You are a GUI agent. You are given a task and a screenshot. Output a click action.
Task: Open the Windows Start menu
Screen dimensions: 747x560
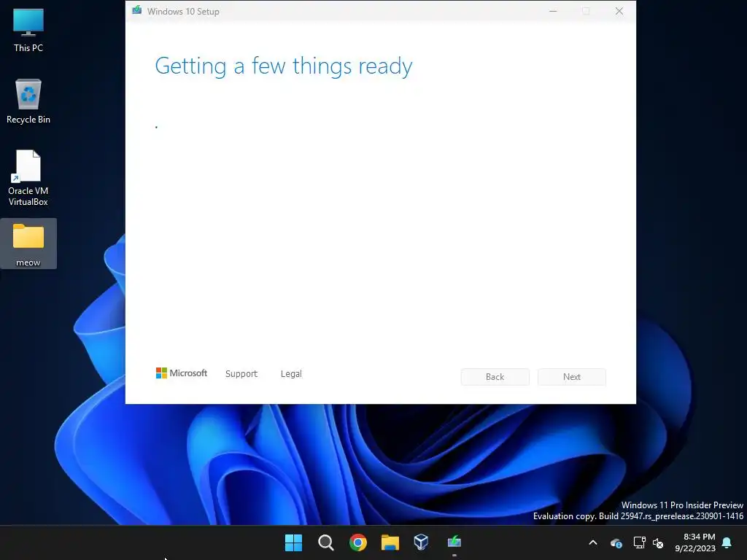(293, 542)
